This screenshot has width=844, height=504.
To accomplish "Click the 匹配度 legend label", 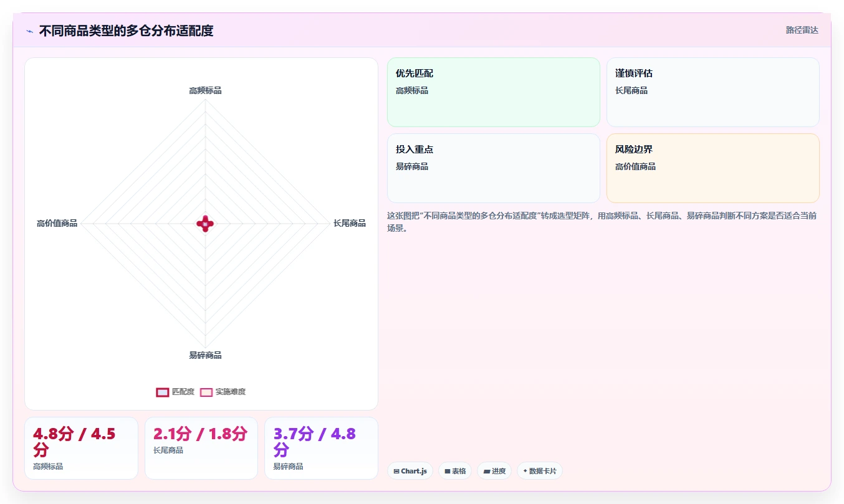I will point(183,392).
